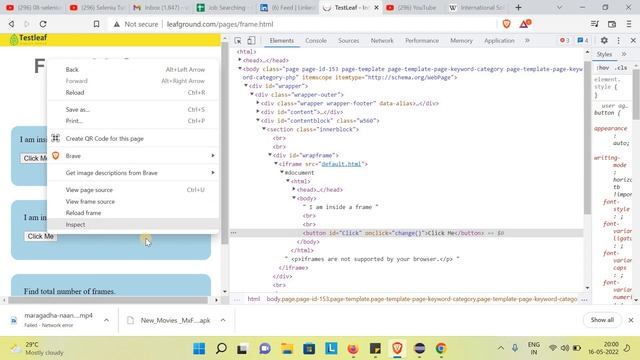Open File Explorer from taskbar
Image resolution: width=640 pixels, height=360 pixels.
coord(287,349)
